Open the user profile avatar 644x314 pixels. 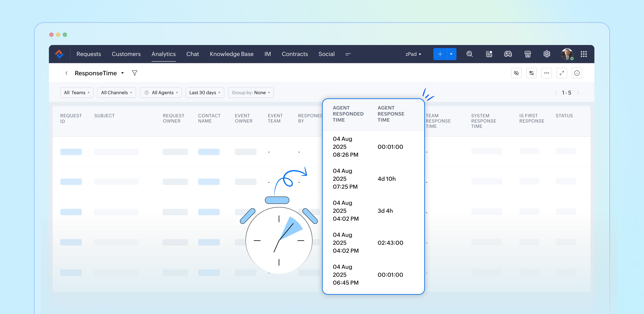point(567,54)
